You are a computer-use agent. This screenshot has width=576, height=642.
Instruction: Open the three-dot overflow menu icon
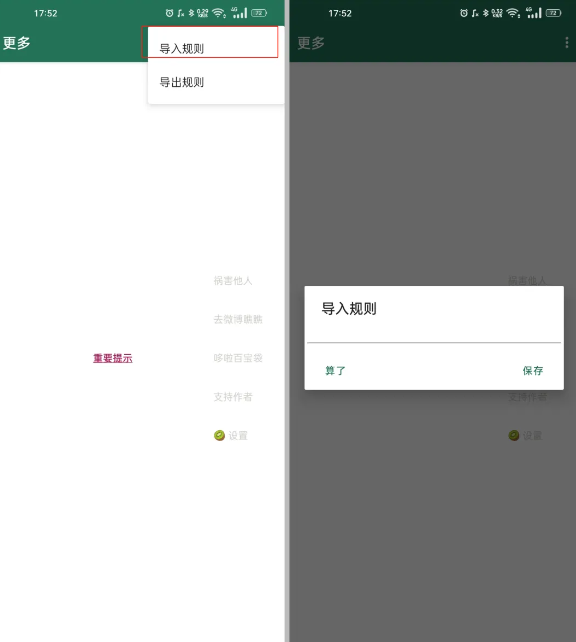567,43
